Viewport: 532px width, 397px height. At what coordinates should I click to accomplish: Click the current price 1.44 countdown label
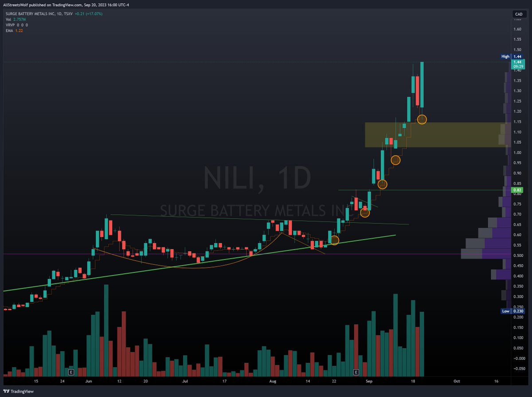pyautogui.click(x=517, y=65)
